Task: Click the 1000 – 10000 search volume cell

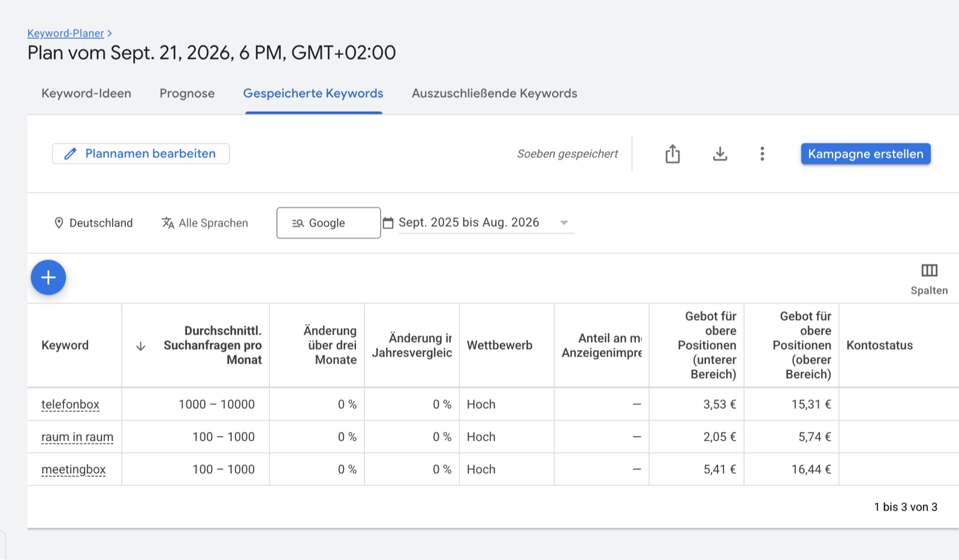Action: pyautogui.click(x=216, y=404)
